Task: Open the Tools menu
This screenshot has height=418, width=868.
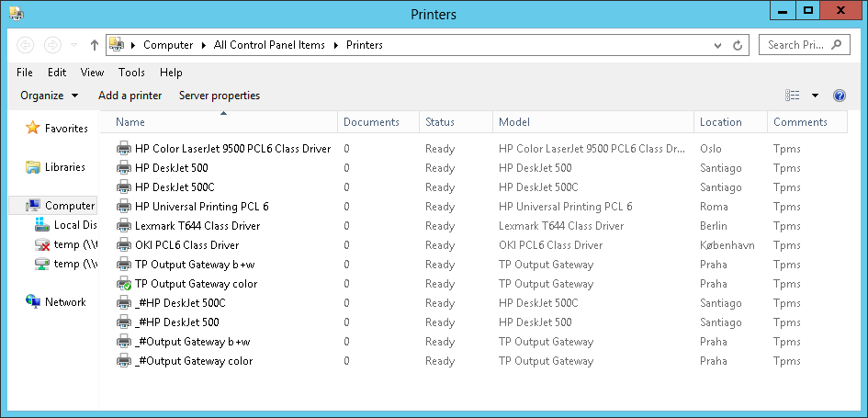Action: (x=131, y=73)
